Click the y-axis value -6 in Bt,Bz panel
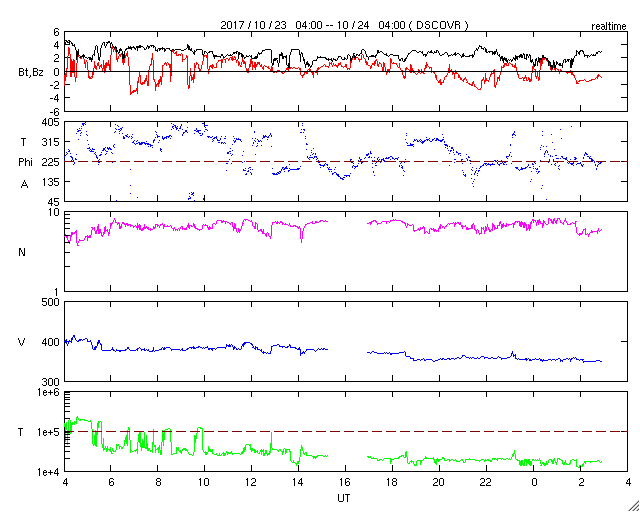 click(x=56, y=111)
